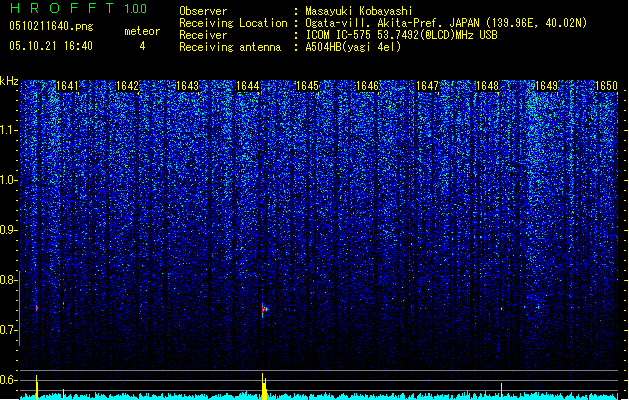Click the bright meteor echo near 1644

coord(264,310)
